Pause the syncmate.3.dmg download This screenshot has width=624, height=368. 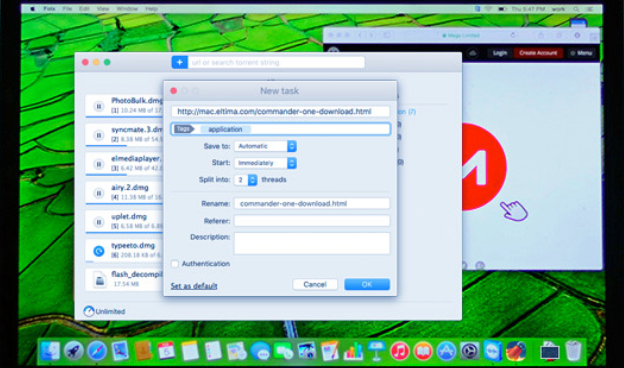coord(99,135)
